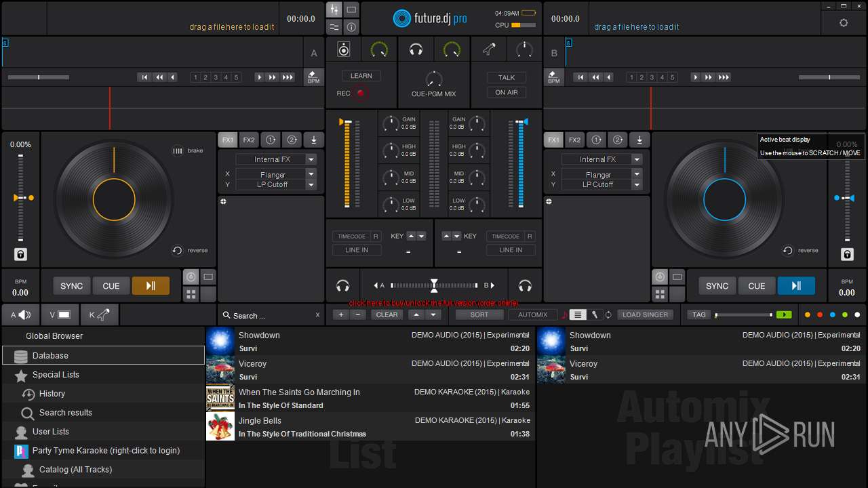Raise deck B's KEY with the up arrow
868x488 pixels.
(x=446, y=236)
